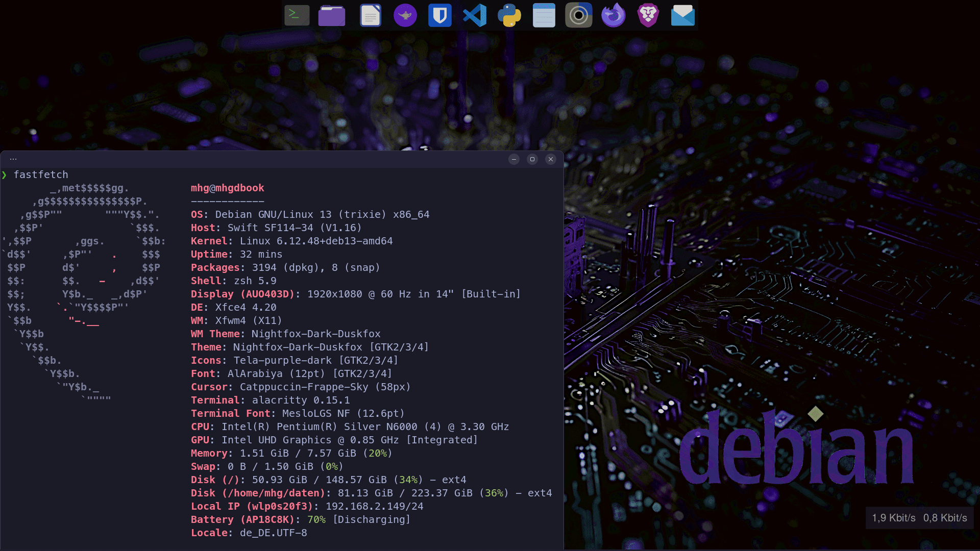Click the network speed monitor widget
980x551 pixels.
[919, 518]
